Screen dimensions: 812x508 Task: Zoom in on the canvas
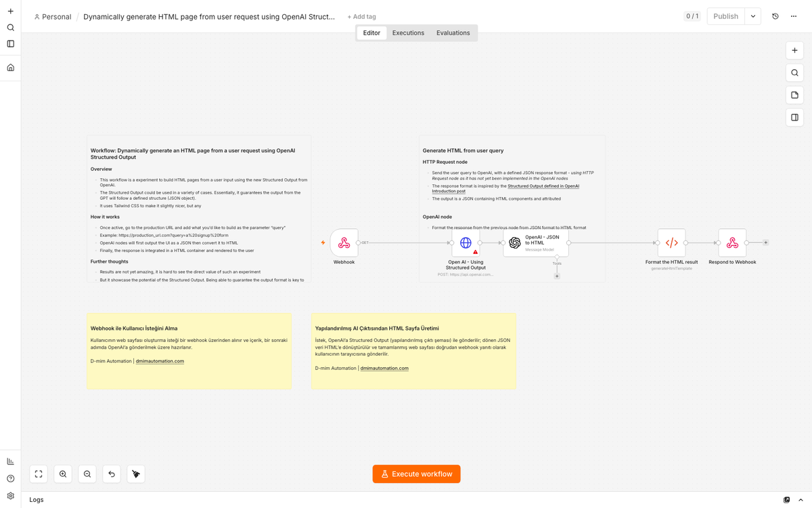(63, 474)
